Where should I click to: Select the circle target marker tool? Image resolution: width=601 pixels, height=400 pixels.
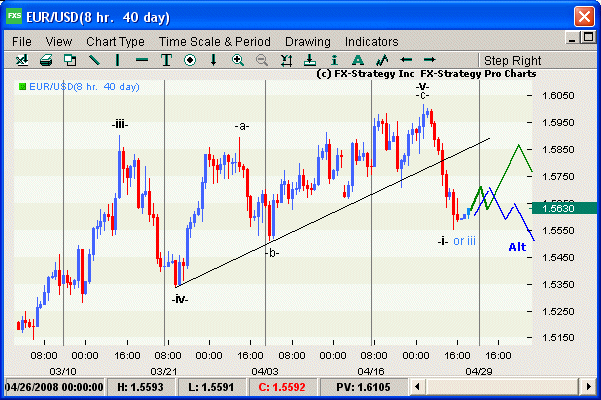pos(190,60)
